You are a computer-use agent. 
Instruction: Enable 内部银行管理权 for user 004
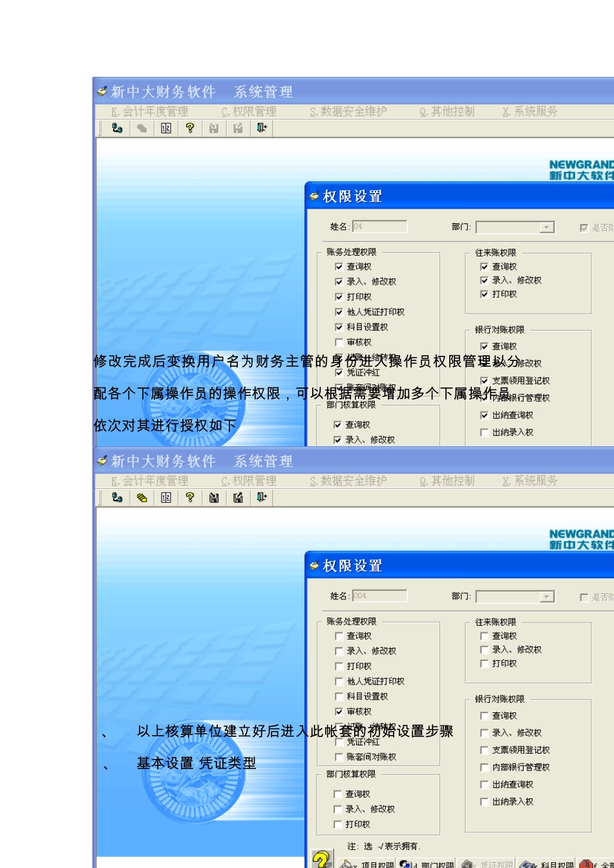click(484, 767)
